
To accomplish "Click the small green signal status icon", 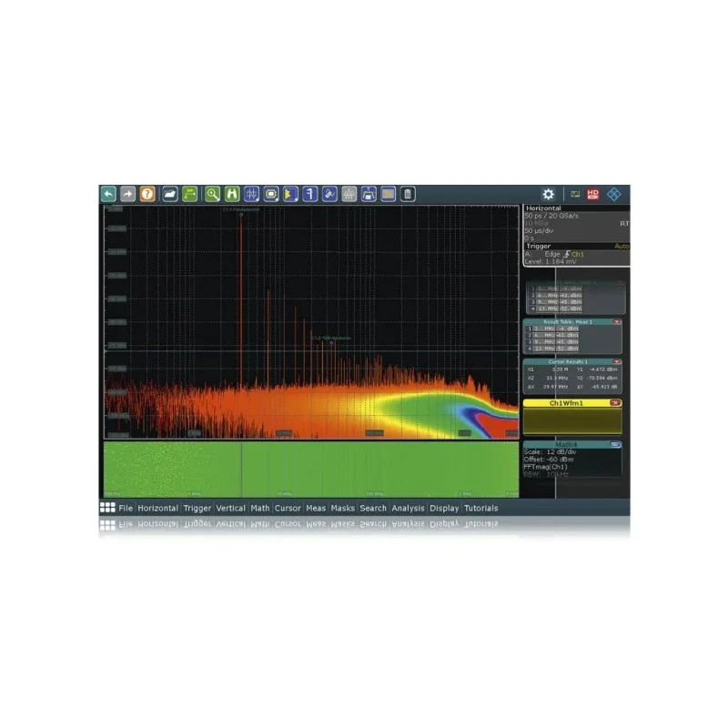I will [575, 194].
